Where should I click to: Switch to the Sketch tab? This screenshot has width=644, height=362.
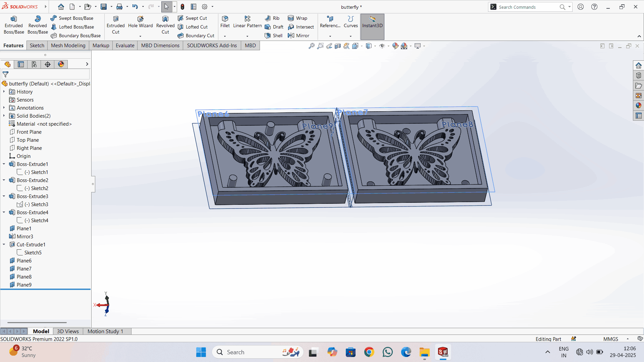coord(37,46)
